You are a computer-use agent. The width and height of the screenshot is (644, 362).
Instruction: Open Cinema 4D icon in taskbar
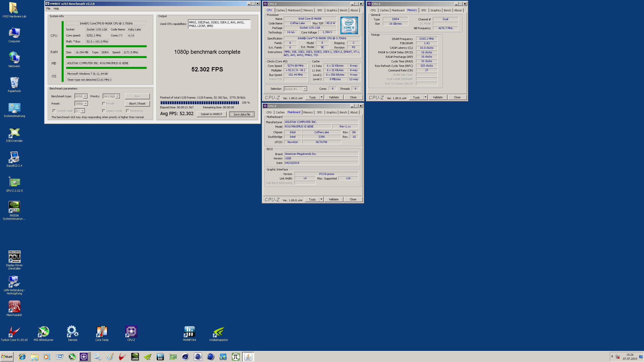(185, 356)
